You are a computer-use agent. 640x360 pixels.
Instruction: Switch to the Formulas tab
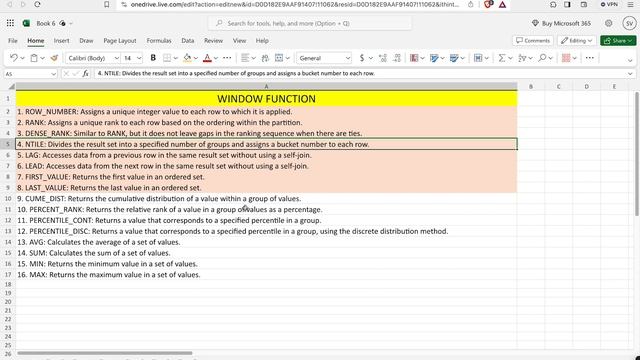159,41
